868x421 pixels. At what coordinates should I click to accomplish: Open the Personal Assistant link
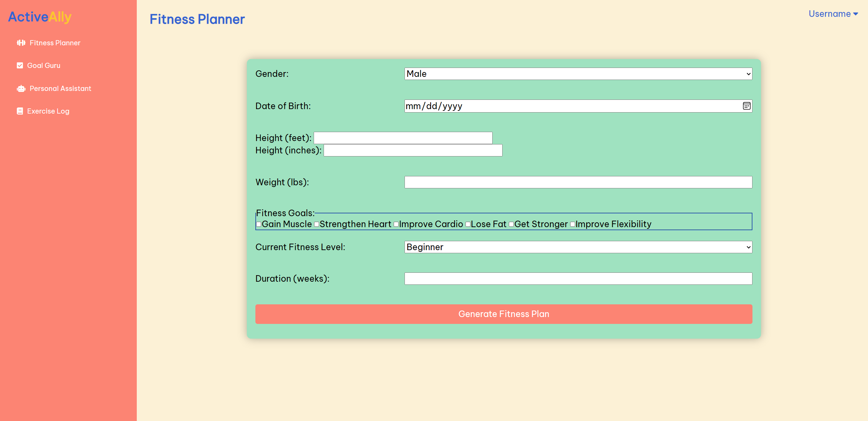pos(60,89)
